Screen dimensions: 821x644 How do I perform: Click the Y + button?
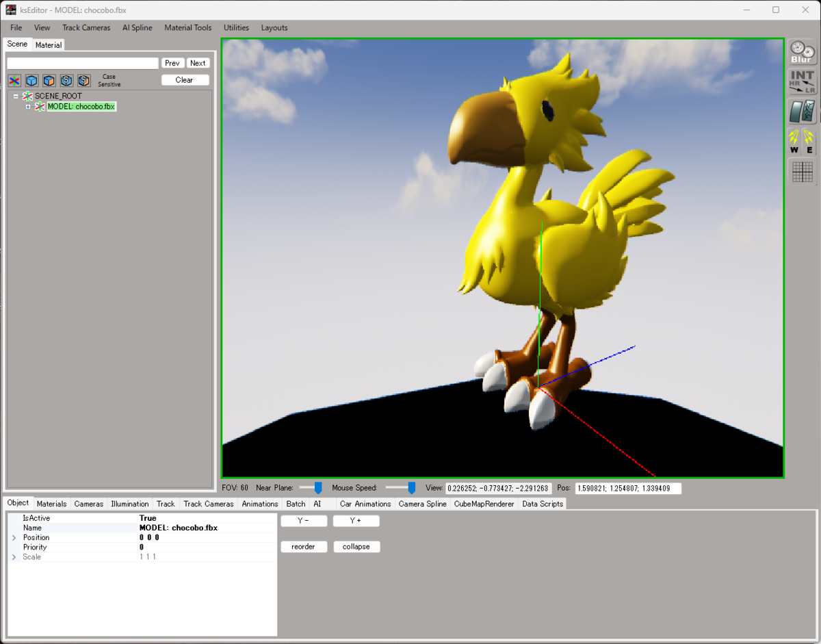tap(356, 521)
